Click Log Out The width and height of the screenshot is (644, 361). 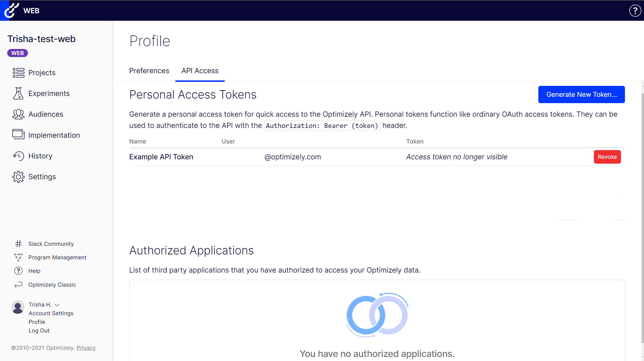(x=39, y=330)
